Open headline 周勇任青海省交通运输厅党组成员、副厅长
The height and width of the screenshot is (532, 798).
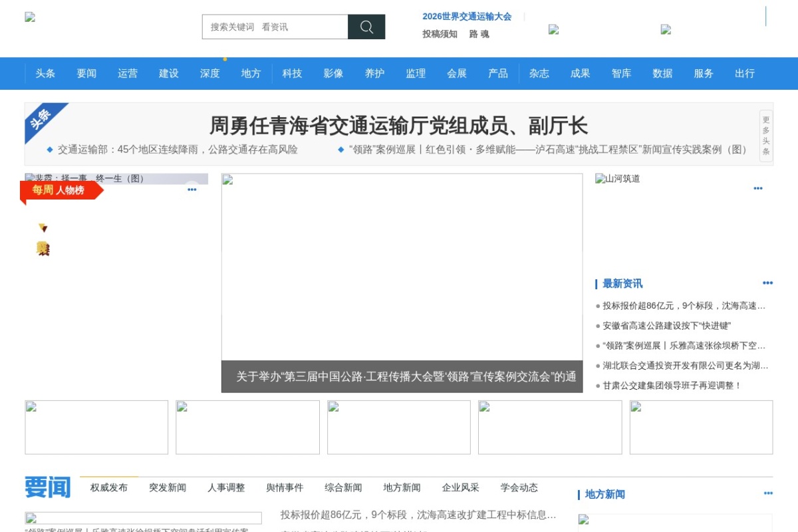pos(398,126)
